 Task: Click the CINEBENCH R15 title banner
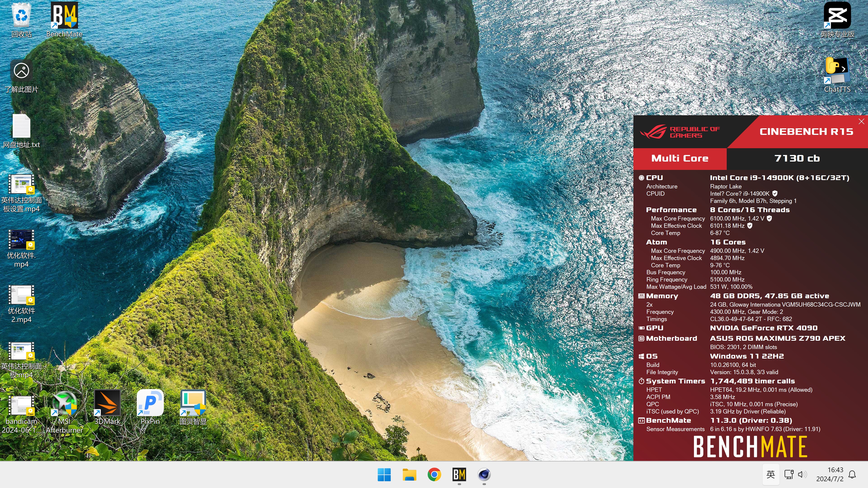point(806,131)
